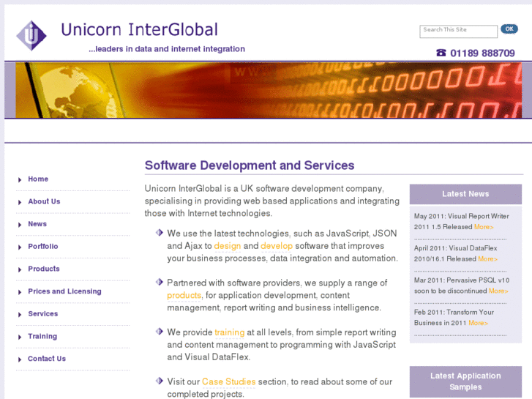Click the arrow bullet beside Products
Image resolution: width=532 pixels, height=399 pixels.
coord(20,269)
